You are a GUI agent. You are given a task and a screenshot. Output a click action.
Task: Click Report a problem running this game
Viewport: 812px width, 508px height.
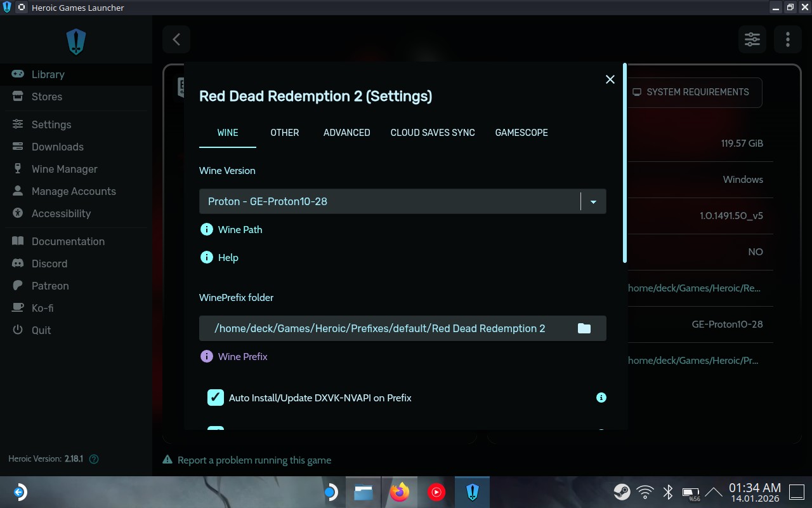[x=247, y=460]
